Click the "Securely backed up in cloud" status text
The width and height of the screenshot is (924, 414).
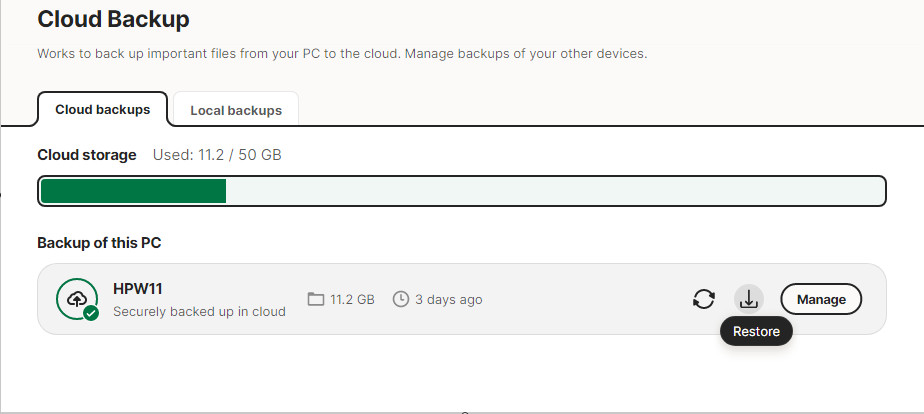click(x=199, y=311)
